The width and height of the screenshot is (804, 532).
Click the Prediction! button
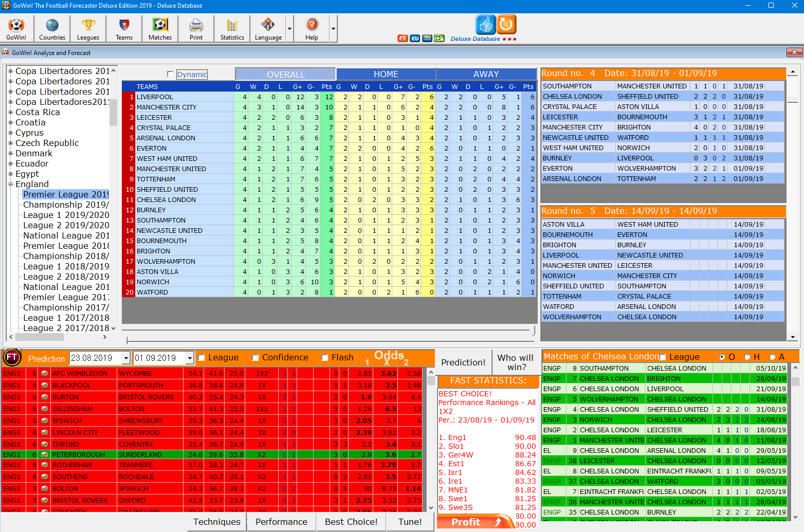(463, 362)
